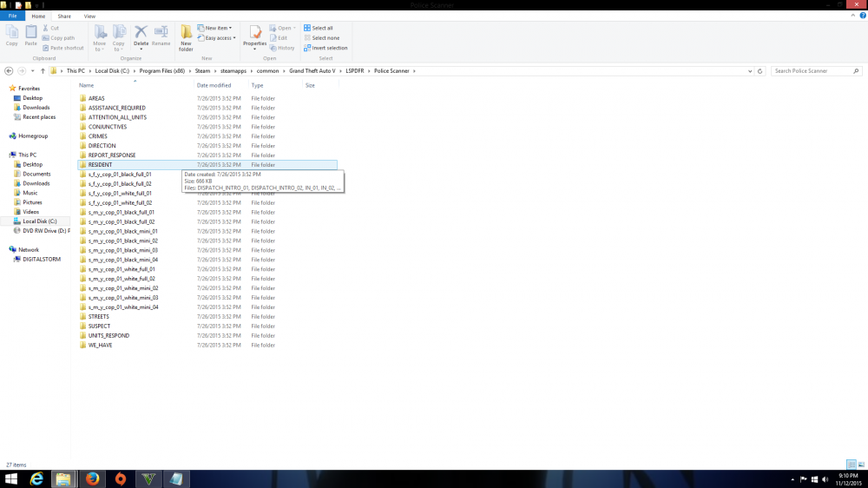Expand the address bar history dropdown

tap(750, 71)
